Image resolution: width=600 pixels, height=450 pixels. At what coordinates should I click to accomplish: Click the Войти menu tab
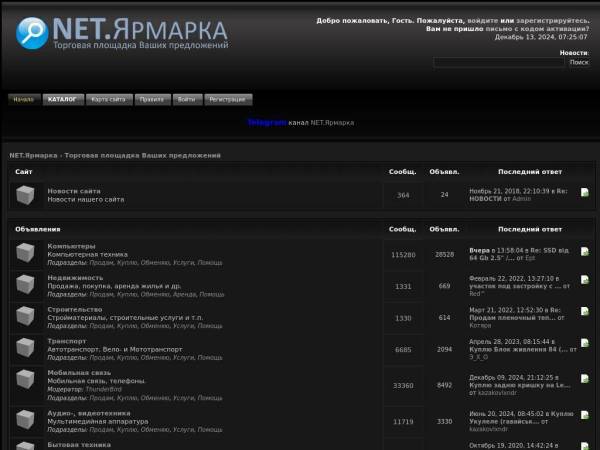pyautogui.click(x=186, y=100)
